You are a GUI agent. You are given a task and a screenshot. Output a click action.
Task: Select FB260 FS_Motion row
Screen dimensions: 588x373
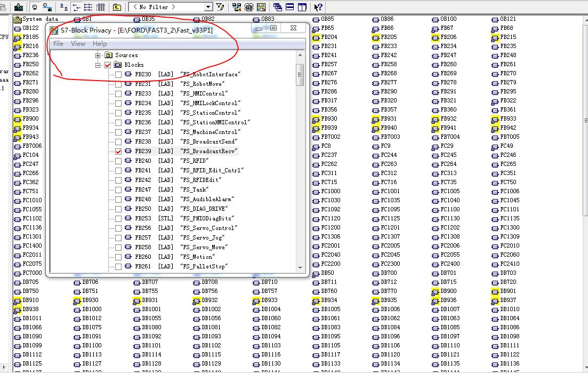click(170, 257)
